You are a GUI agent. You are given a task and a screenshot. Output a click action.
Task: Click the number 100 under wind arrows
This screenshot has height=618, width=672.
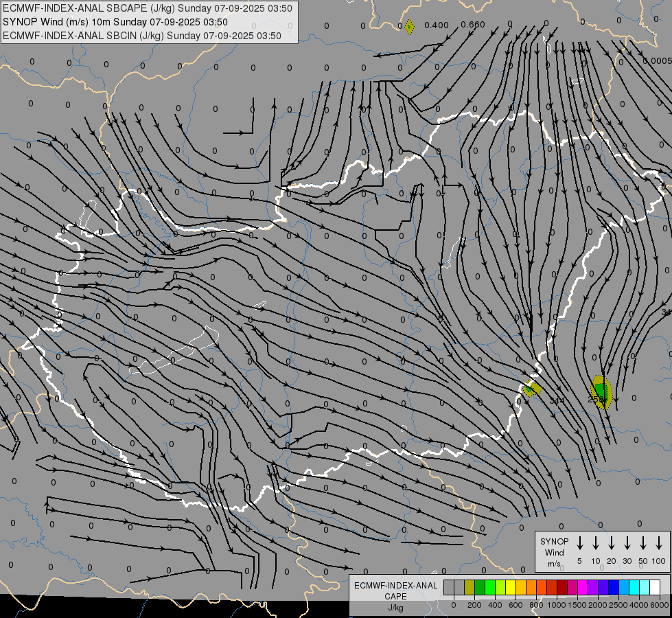[x=659, y=561]
